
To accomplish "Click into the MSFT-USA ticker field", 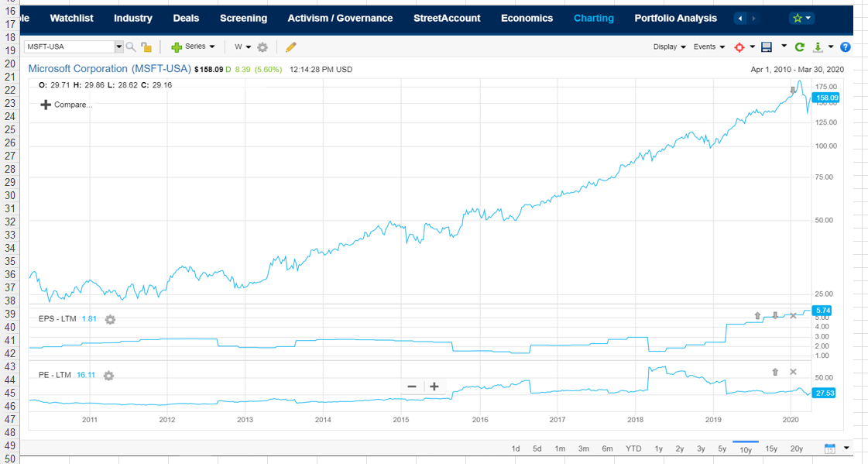I will [x=69, y=47].
